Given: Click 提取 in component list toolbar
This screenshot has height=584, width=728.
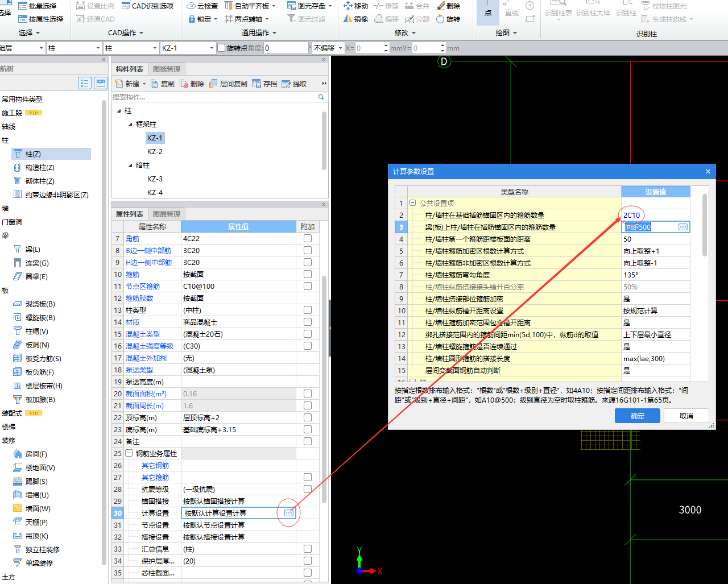Looking at the screenshot, I should 294,84.
